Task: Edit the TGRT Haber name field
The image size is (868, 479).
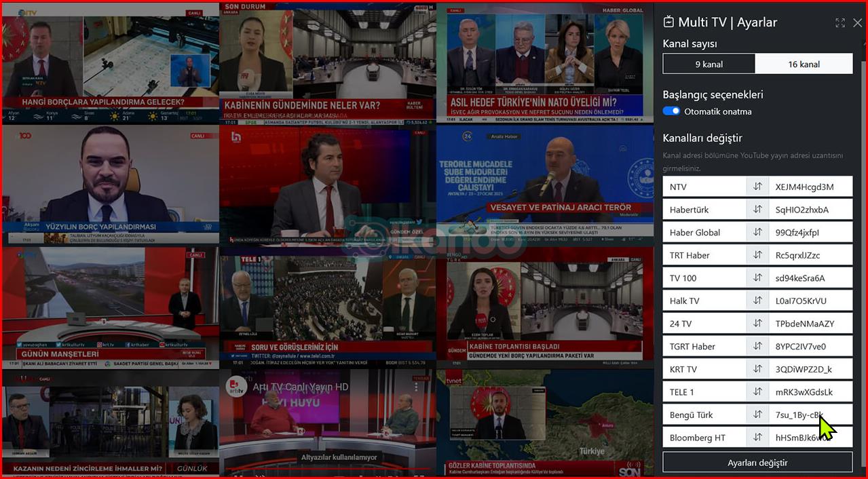Action: pos(704,346)
